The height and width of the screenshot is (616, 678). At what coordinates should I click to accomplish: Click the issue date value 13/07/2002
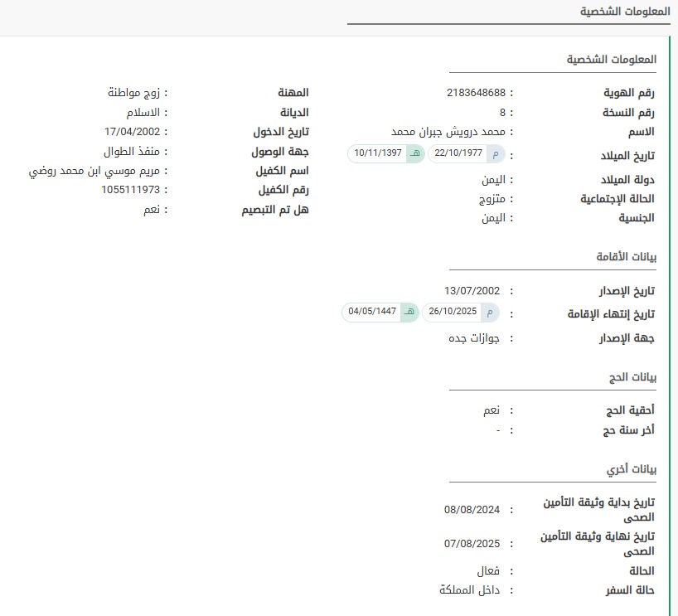(x=472, y=291)
